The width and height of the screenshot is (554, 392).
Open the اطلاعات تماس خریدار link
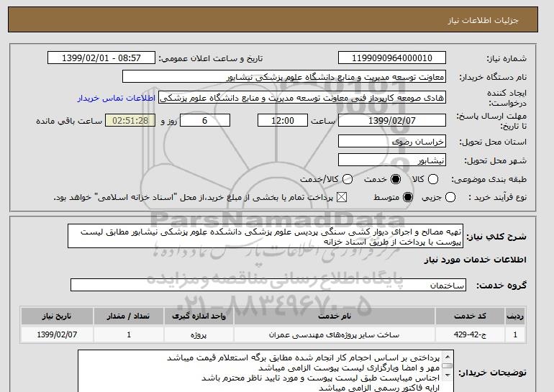click(117, 98)
